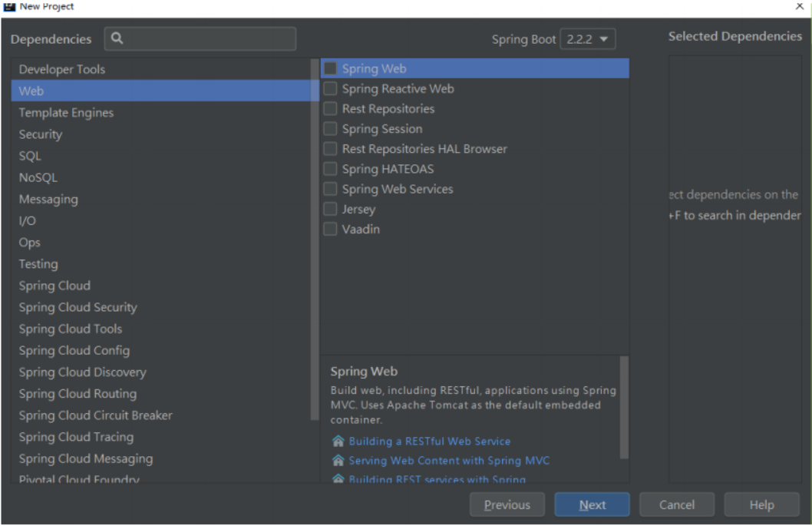
Task: Enable the Spring Reactive Web checkbox
Action: 330,88
